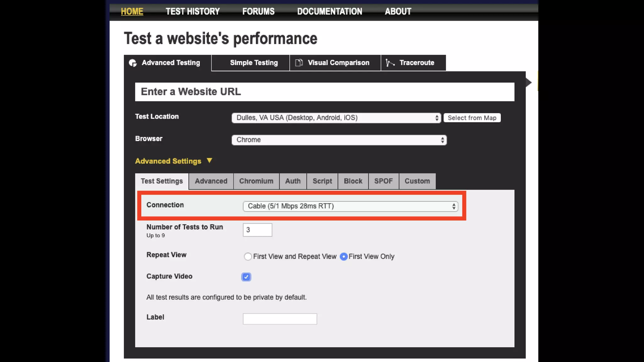This screenshot has width=644, height=362.
Task: Open the Browser dropdown
Action: pyautogui.click(x=339, y=140)
